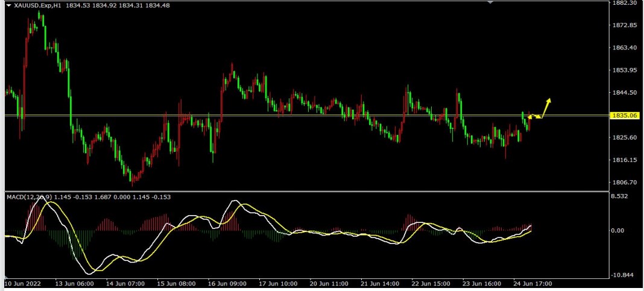Click the OHLC values 1834.53 1834.92 1834.31 1834.48
Screen dimensions: 644x291
point(117,5)
